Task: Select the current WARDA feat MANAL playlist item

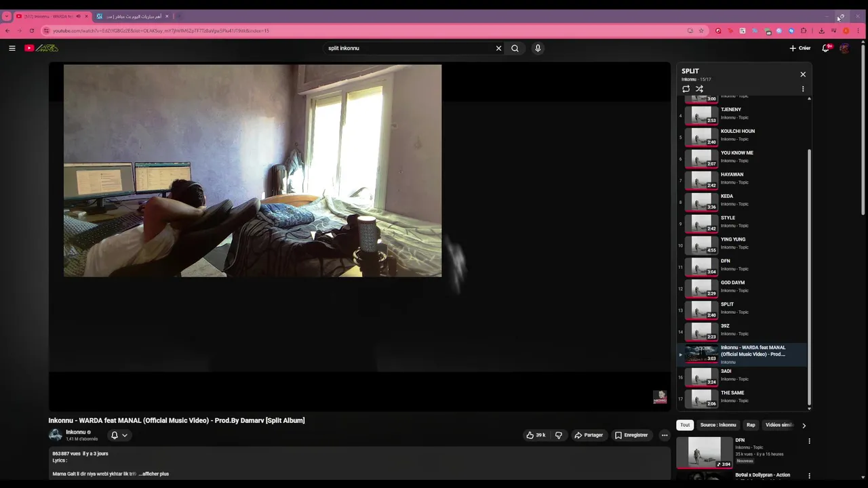Action: tap(743, 354)
